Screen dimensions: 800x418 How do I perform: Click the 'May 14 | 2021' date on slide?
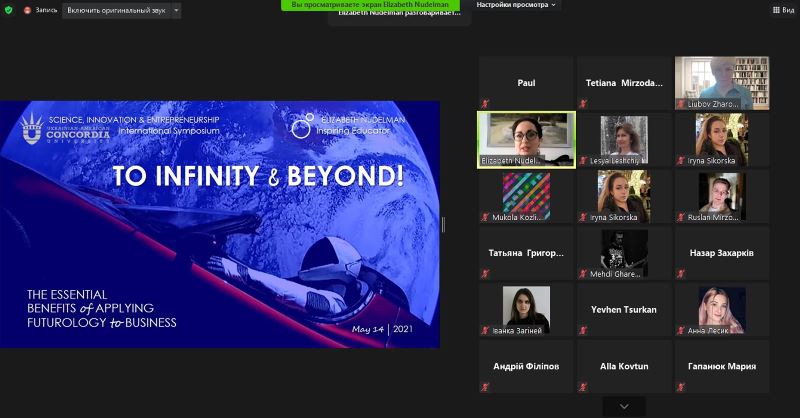pyautogui.click(x=382, y=329)
